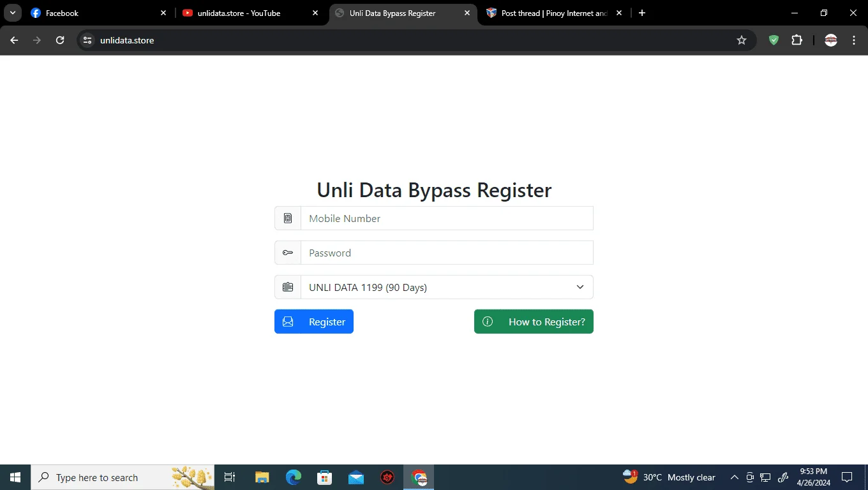Image resolution: width=868 pixels, height=490 pixels.
Task: Click the Unli Data Bypass Register heading
Action: (434, 190)
